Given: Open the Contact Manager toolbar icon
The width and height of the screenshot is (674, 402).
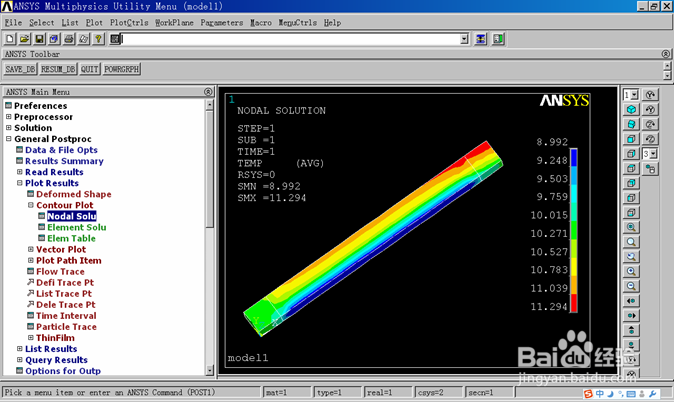Looking at the screenshot, I should pos(498,39).
